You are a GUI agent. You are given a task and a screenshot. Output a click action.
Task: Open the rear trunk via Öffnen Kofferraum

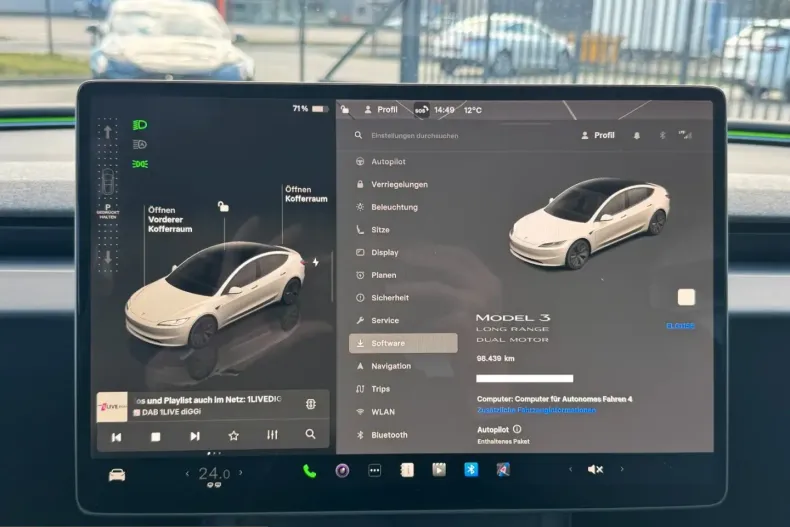point(306,194)
